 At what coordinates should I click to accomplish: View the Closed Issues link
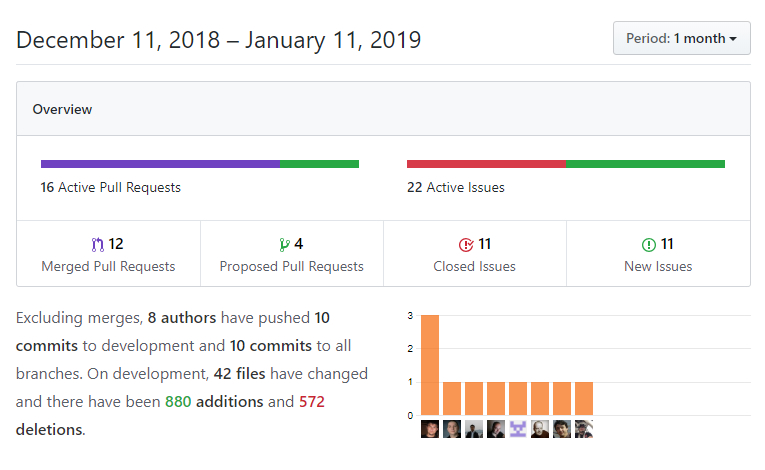(x=474, y=266)
